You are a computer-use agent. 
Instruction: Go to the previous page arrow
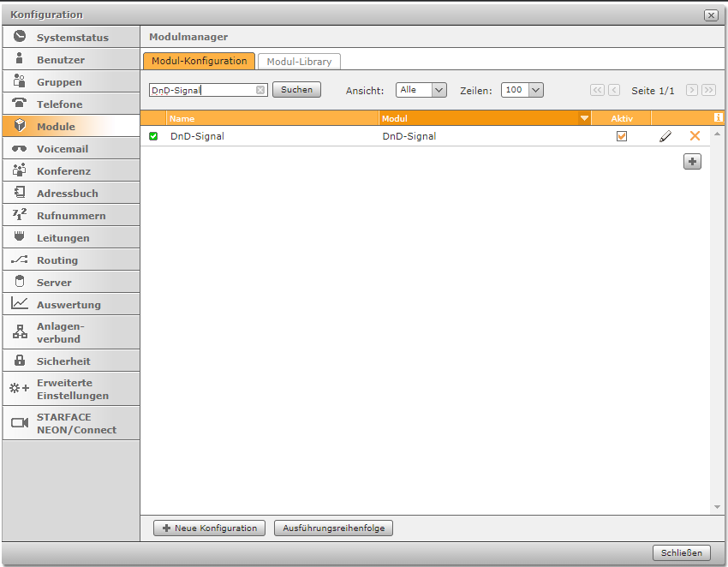614,90
